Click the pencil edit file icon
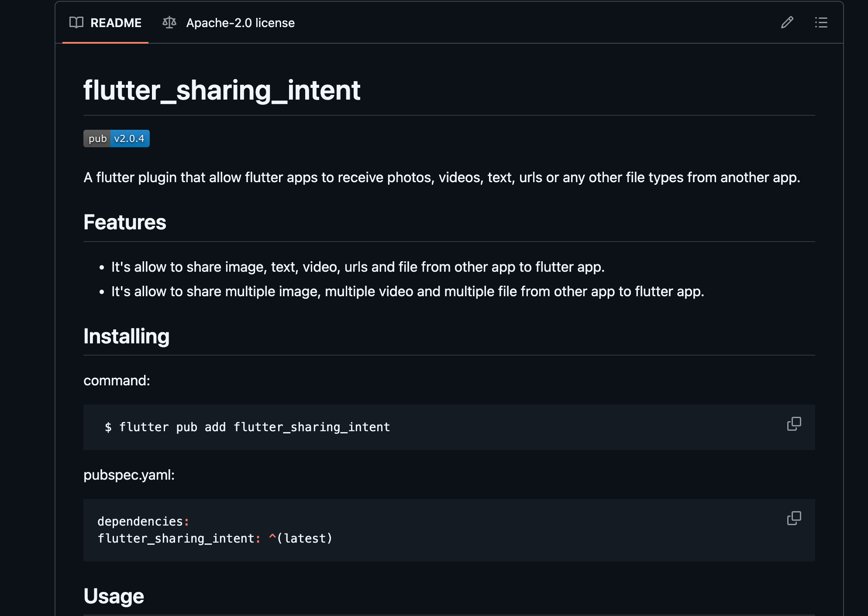Screen dimensions: 868x616 (787, 22)
